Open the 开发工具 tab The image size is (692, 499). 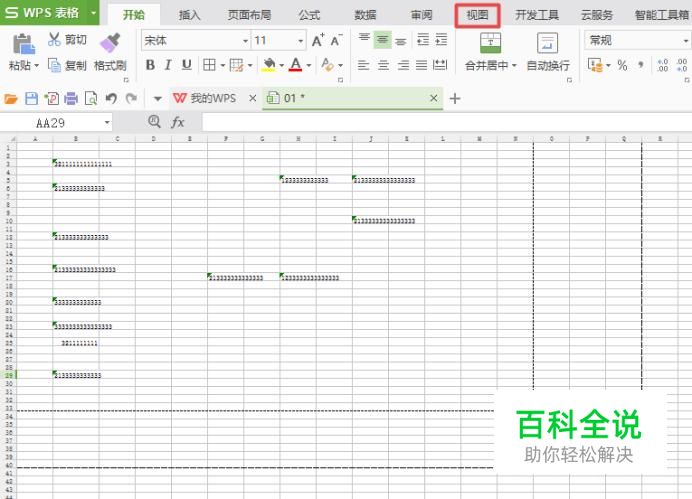tap(537, 15)
